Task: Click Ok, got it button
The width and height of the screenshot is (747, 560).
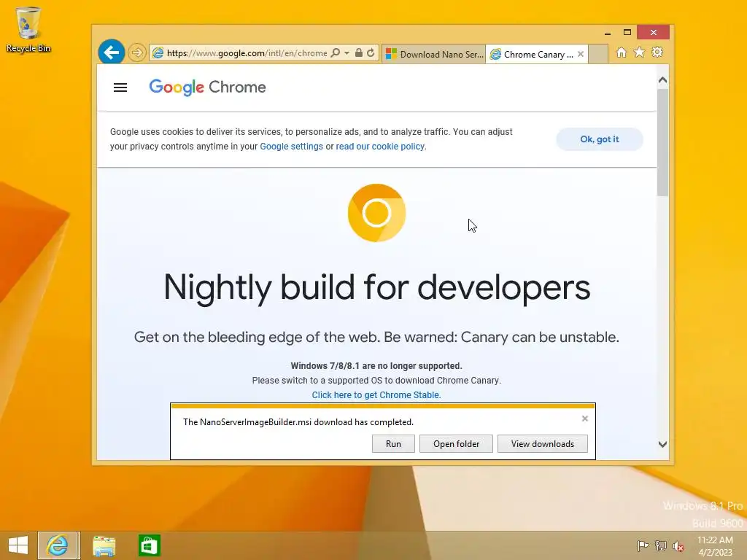Action: point(600,139)
